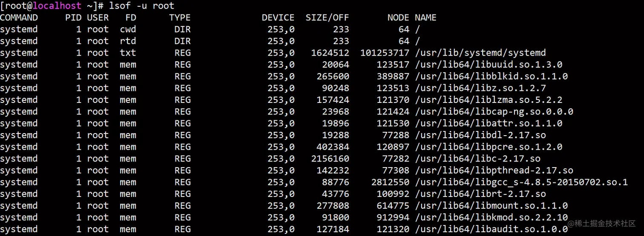Click the path /usr/lib64/libblkid.so.1.1.0
This screenshot has width=644, height=236.
pos(491,77)
